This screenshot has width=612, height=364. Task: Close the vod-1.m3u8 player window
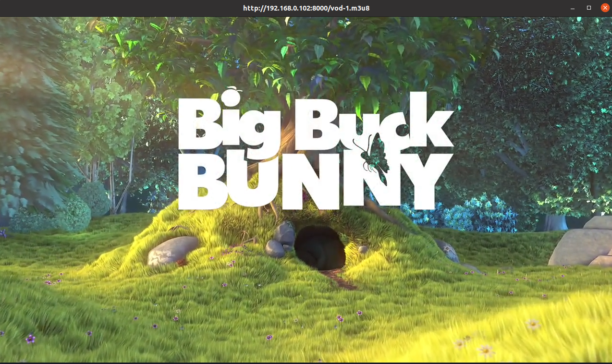click(605, 8)
